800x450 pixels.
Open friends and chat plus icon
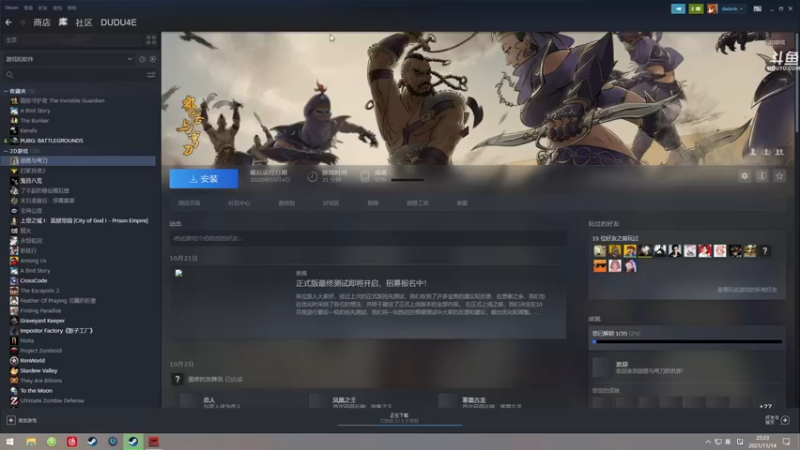coord(785,420)
